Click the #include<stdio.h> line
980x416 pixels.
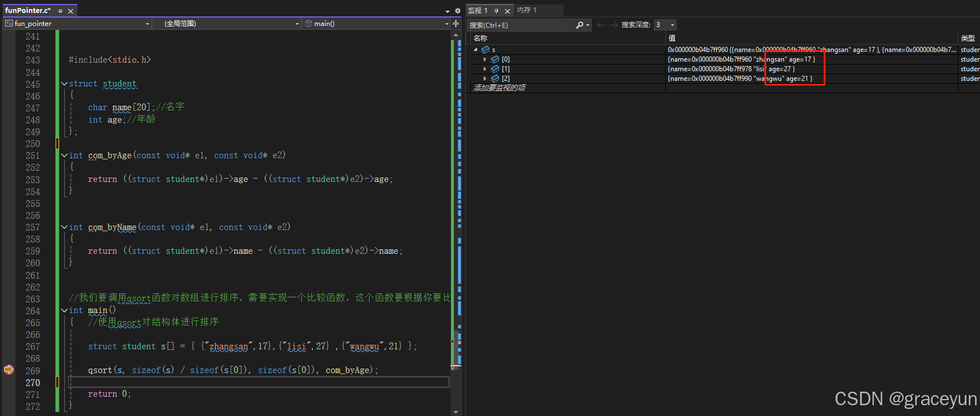[x=110, y=60]
